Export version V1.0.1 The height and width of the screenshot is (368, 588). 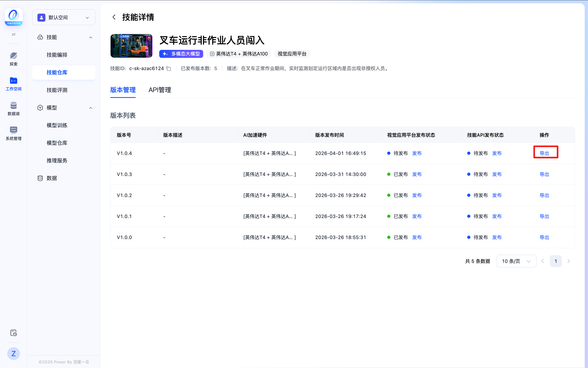pyautogui.click(x=544, y=216)
